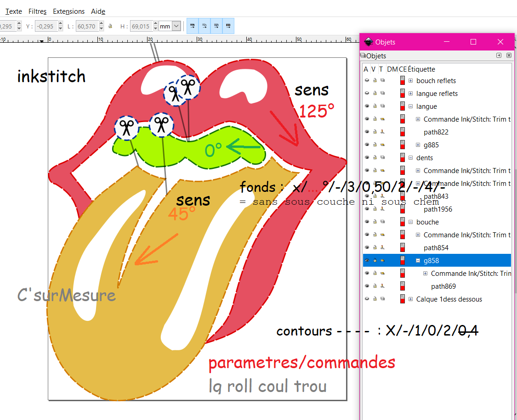The image size is (517, 420).
Task: Collapse the g858 group
Action: (x=418, y=260)
